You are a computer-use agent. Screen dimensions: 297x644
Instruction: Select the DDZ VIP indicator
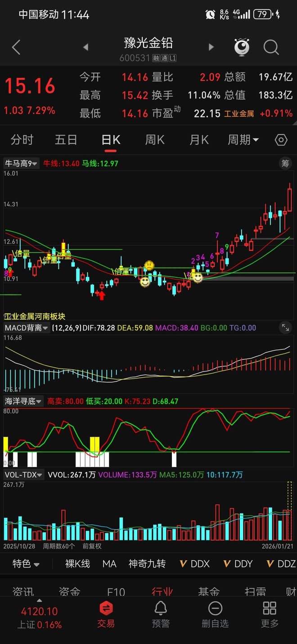click(281, 564)
